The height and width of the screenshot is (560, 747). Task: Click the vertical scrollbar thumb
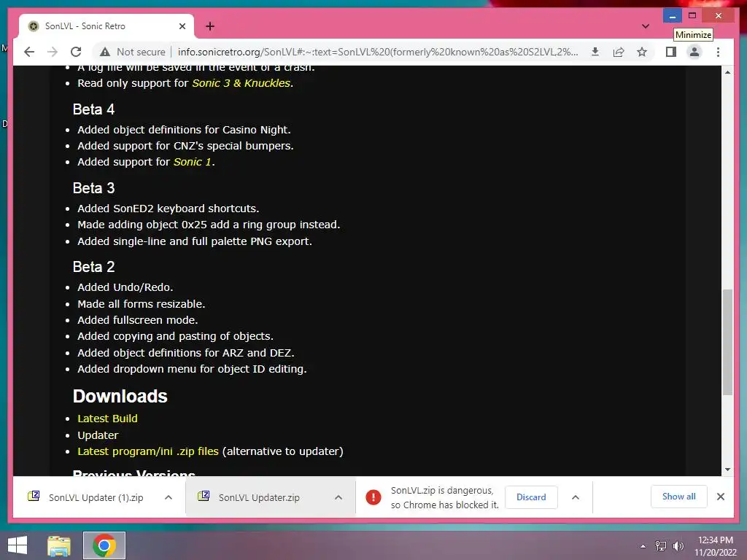coord(727,342)
